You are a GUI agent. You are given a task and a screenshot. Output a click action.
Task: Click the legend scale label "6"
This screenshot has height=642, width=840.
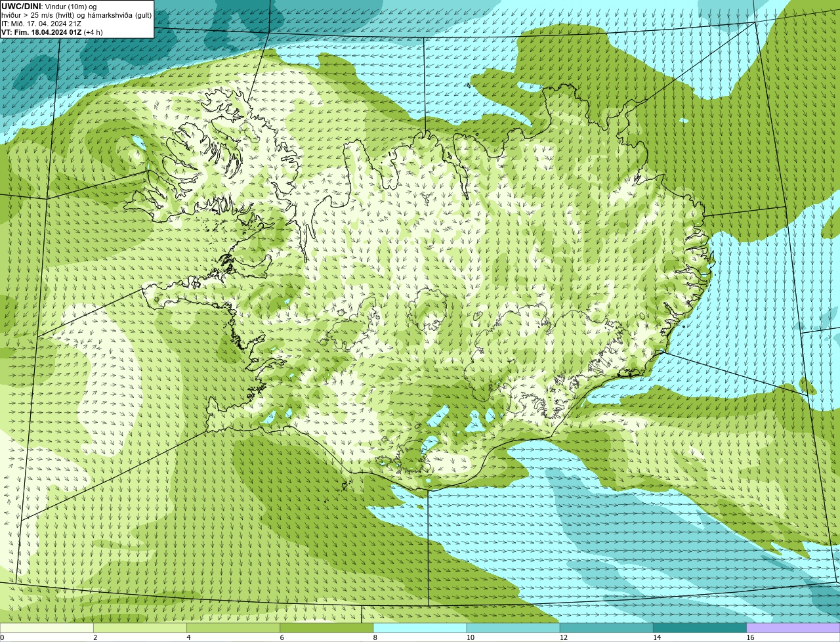click(x=282, y=637)
